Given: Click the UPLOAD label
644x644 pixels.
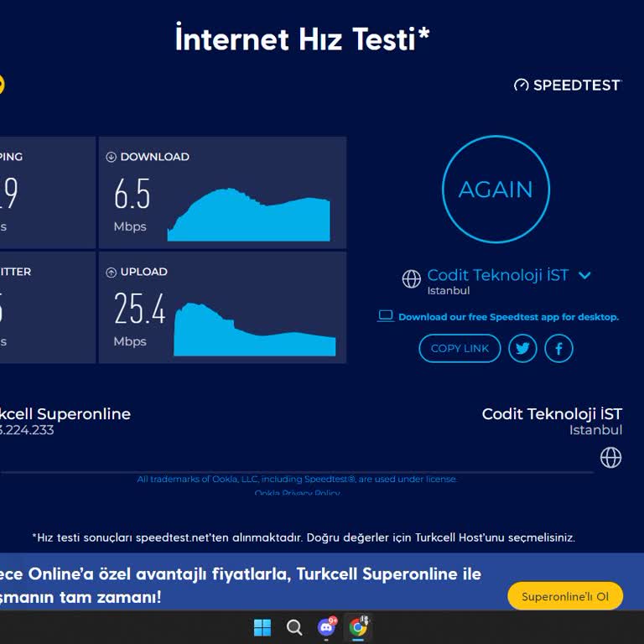Looking at the screenshot, I should pos(143,272).
